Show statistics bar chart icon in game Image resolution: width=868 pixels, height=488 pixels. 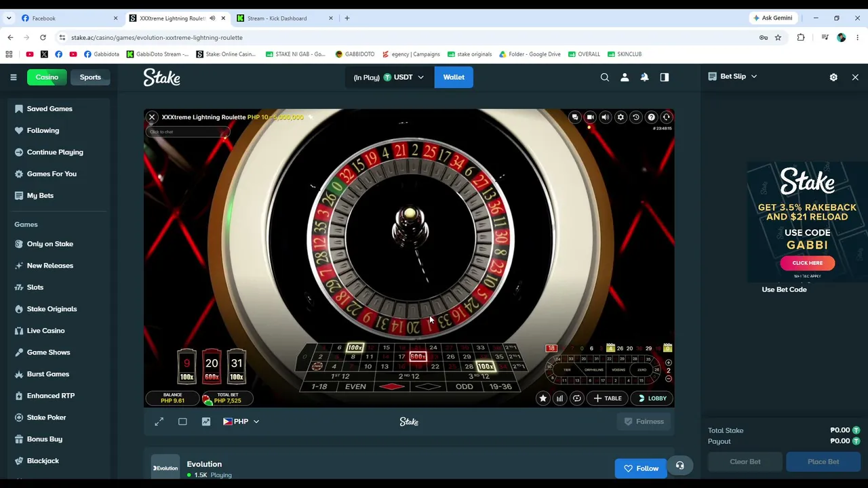[x=559, y=399]
